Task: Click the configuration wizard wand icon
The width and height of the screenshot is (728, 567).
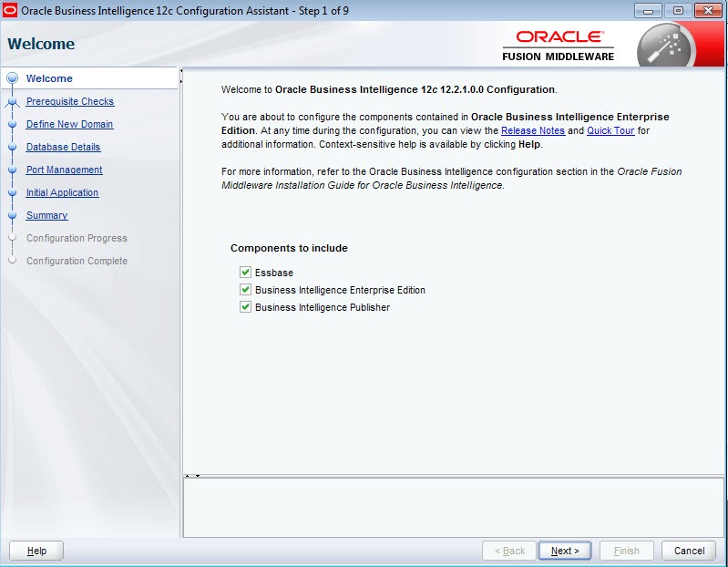Action: [666, 46]
